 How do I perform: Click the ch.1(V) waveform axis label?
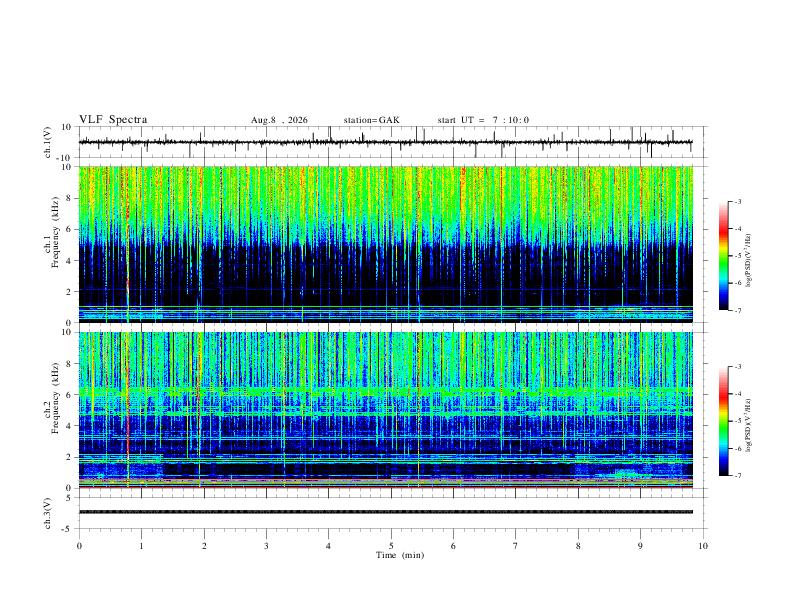(48, 142)
